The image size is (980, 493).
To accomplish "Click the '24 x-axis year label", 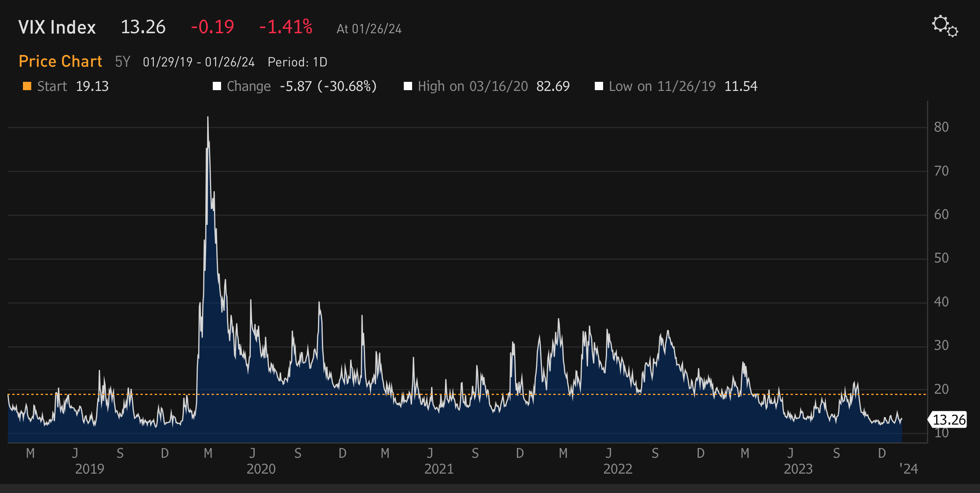I will 908,469.
